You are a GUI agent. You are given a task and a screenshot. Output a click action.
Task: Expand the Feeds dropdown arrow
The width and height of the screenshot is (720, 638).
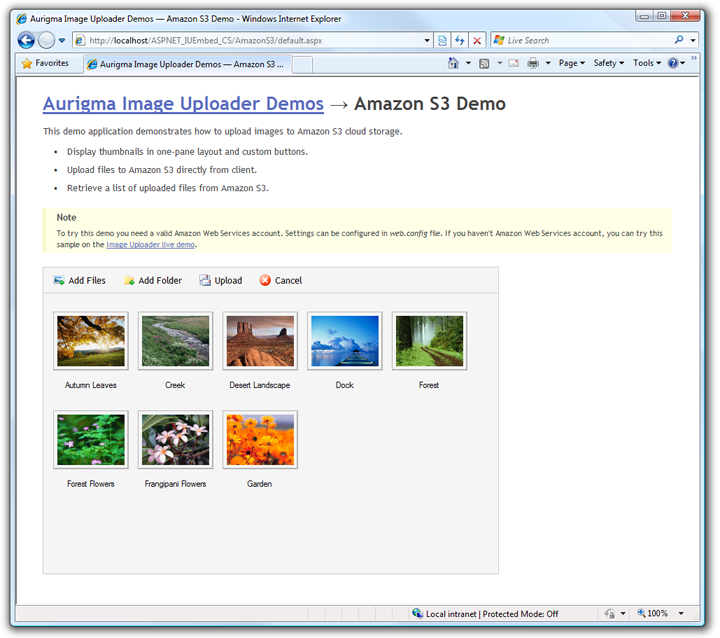click(x=500, y=63)
